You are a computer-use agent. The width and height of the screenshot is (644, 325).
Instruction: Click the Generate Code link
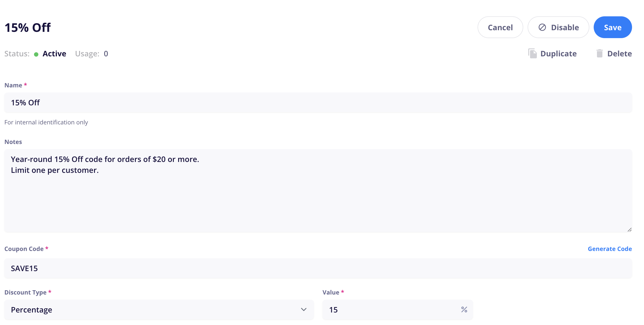610,249
